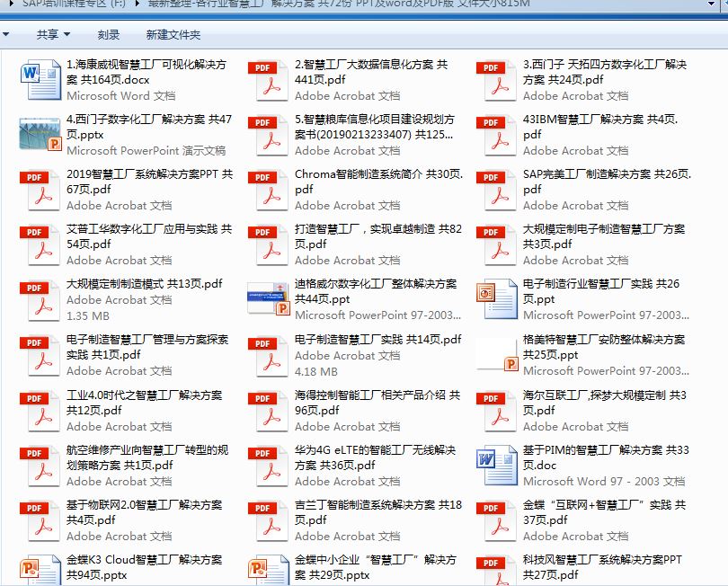Select file name 基于PIM的智慧工厂解决方案 共33页.doc

pyautogui.click(x=606, y=457)
